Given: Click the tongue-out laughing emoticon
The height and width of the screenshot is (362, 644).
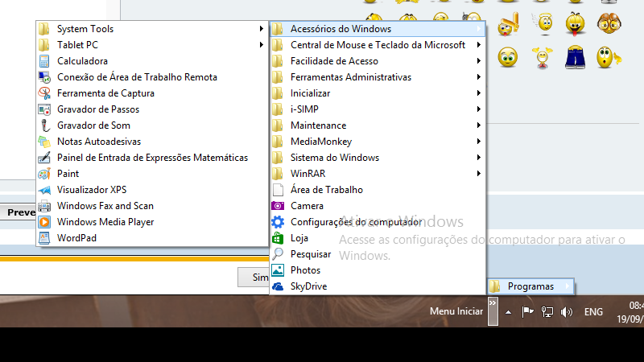Looking at the screenshot, I should [575, 23].
